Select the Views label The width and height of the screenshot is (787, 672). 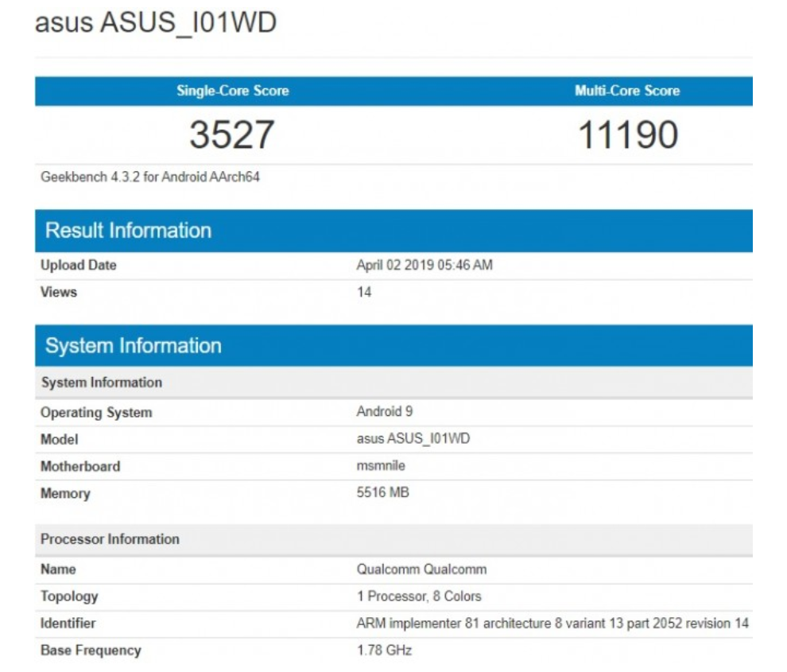tap(59, 292)
